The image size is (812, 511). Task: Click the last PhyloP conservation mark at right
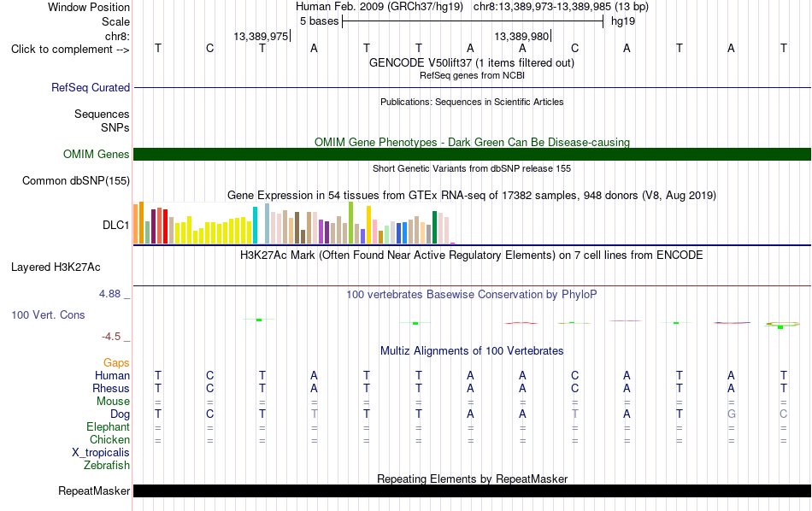point(782,325)
